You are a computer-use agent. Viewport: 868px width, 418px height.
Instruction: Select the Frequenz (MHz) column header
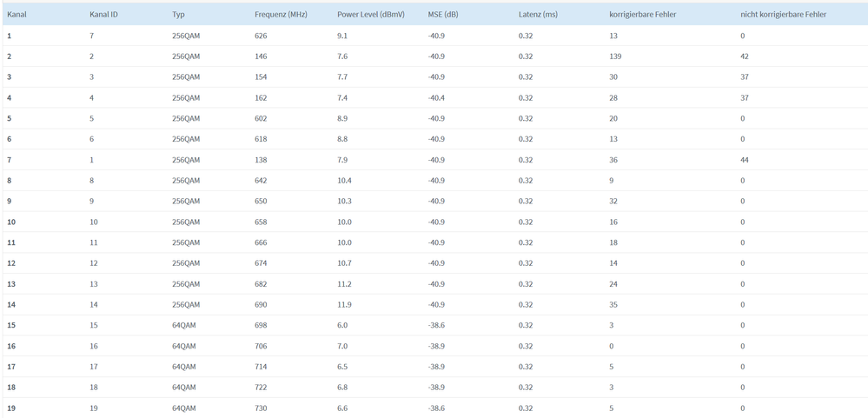[281, 15]
